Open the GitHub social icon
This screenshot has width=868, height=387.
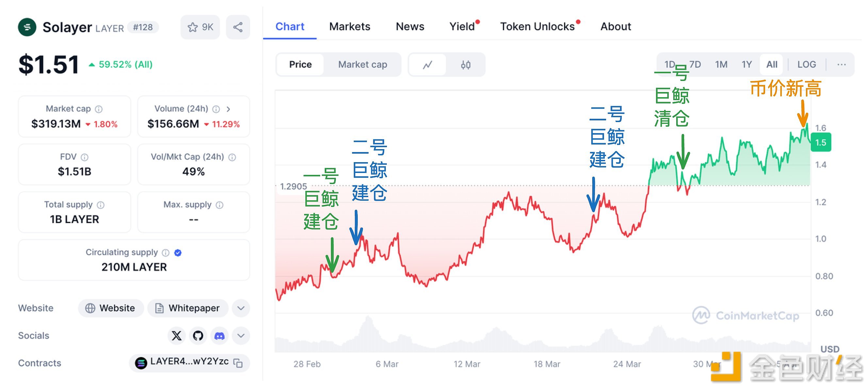pos(198,335)
